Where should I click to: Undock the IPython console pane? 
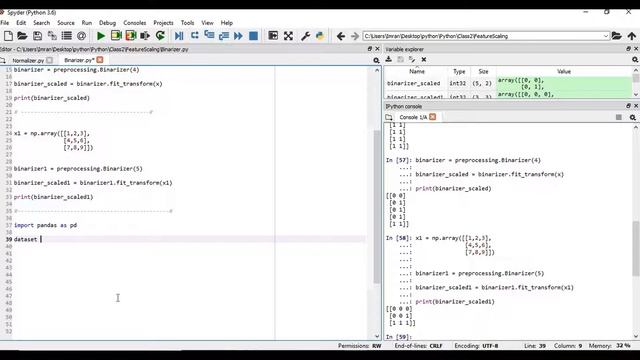[628, 106]
